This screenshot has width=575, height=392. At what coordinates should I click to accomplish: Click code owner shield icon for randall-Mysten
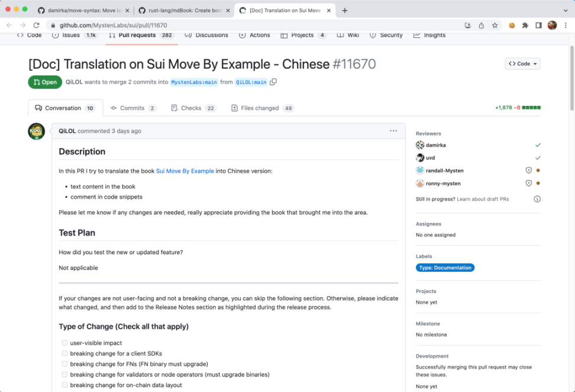529,170
